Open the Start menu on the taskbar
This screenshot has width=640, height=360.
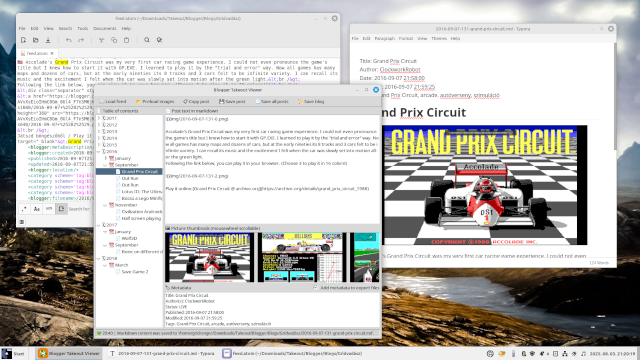(x=13, y=353)
